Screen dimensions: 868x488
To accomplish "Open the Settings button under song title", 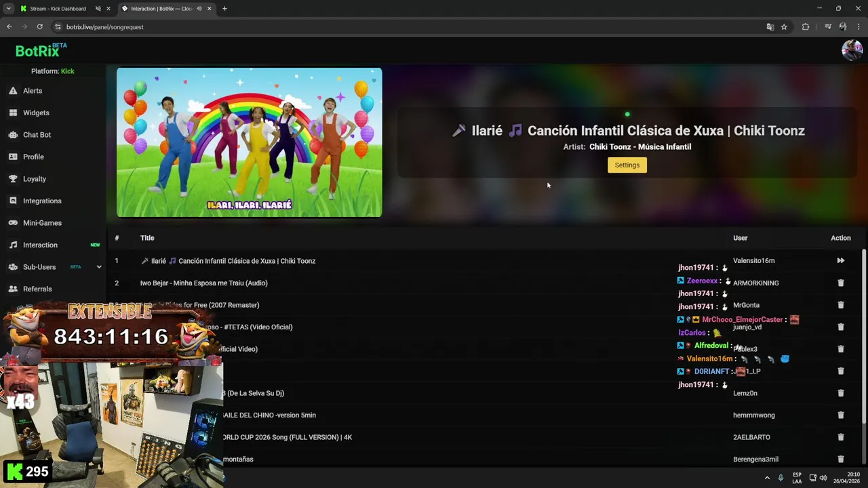I will click(627, 165).
